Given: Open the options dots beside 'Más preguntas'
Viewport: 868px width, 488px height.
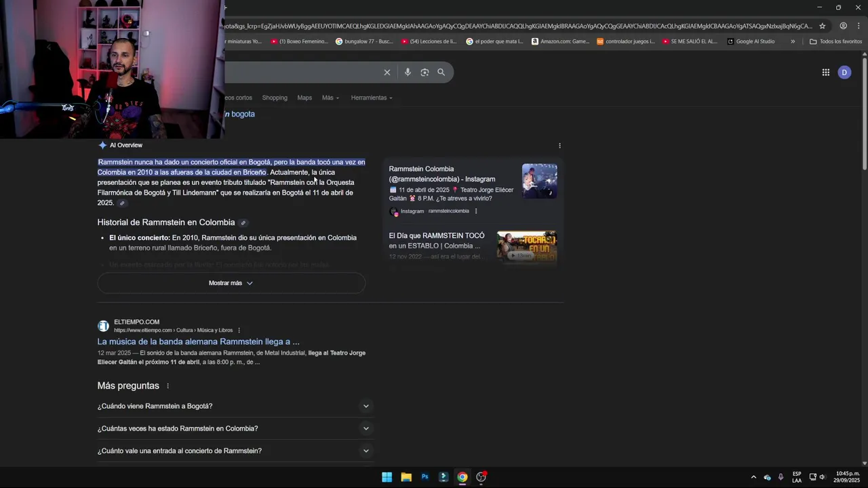Looking at the screenshot, I should (x=167, y=386).
